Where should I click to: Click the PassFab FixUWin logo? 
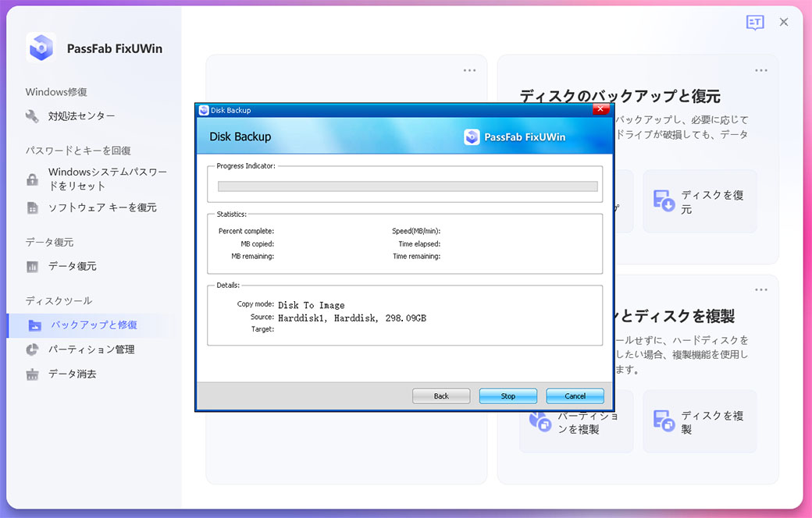click(41, 48)
